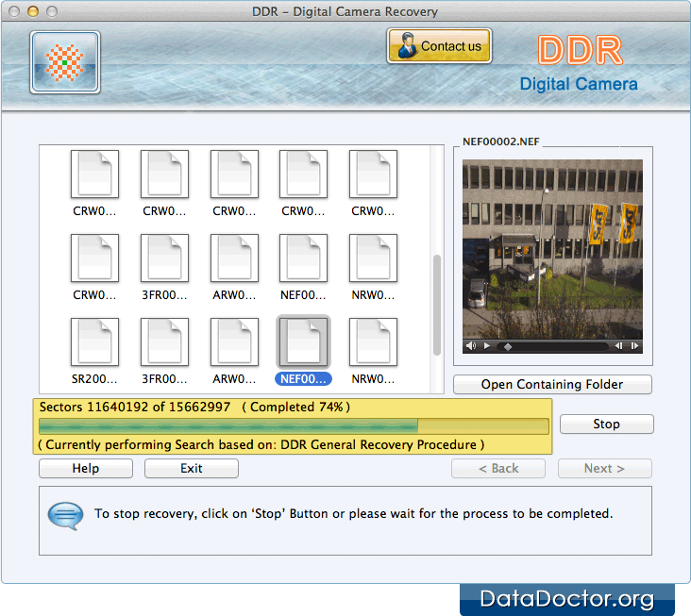Image resolution: width=691 pixels, height=616 pixels.
Task: Exit the application
Action: 192,469
